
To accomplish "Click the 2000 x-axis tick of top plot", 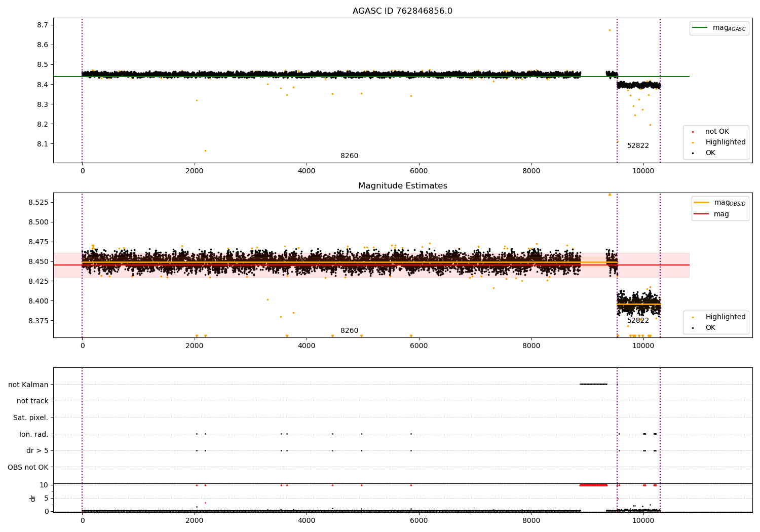I will click(195, 171).
